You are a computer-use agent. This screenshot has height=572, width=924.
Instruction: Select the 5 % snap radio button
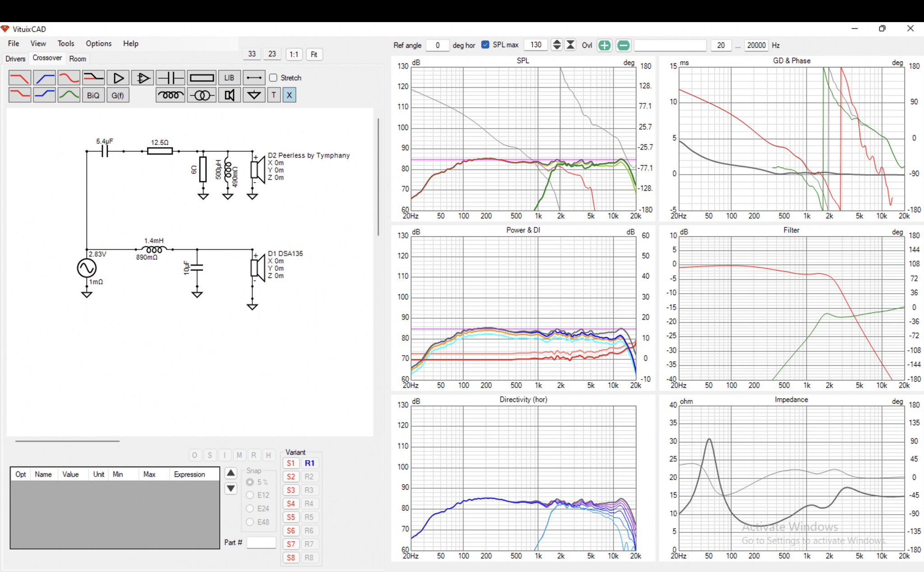[249, 482]
